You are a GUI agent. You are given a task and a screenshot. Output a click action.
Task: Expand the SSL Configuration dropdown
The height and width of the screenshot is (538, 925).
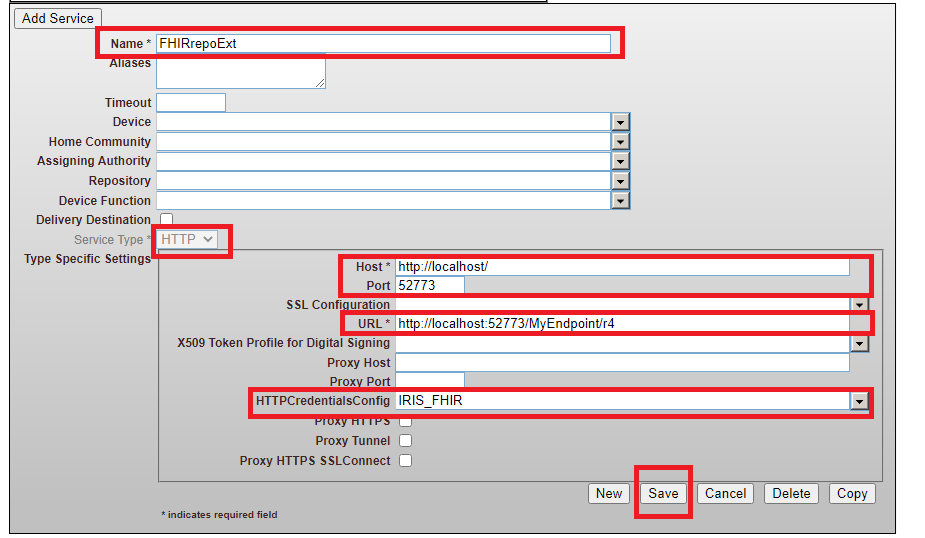(x=858, y=305)
